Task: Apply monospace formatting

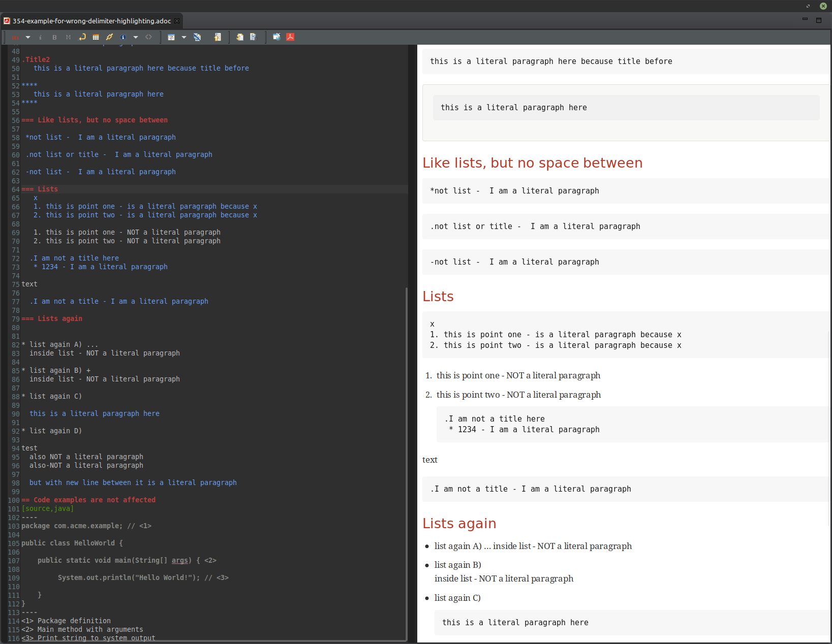Action: coord(68,37)
